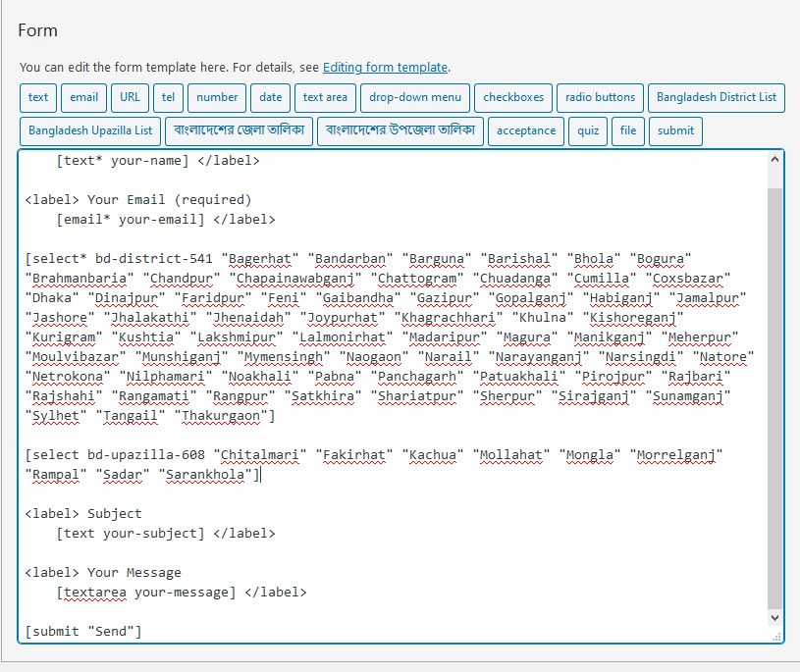Add a tel field tag
This screenshot has width=800, height=672.
click(x=169, y=97)
